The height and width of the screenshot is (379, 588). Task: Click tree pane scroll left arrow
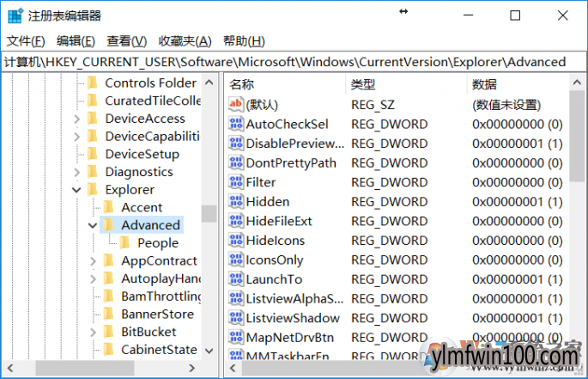point(10,368)
